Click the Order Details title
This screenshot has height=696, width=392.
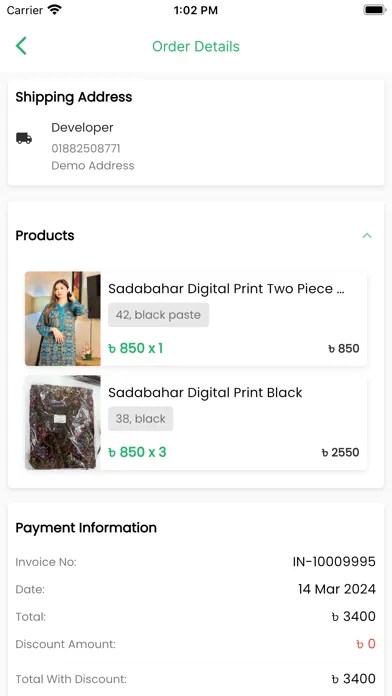(x=196, y=46)
